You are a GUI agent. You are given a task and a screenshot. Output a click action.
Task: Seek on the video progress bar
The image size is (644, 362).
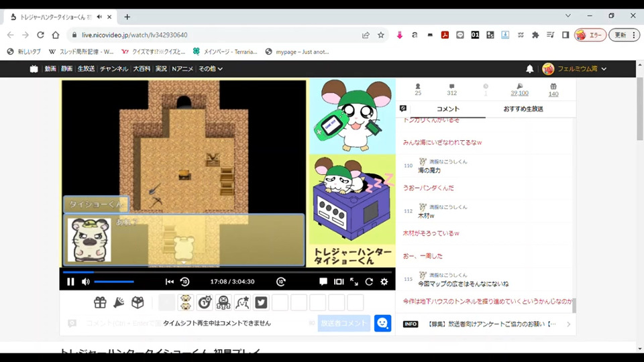(x=227, y=272)
